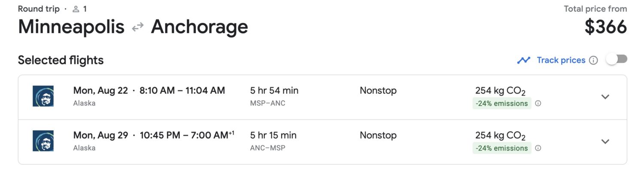
Task: Click the Selected flights heading
Action: [x=61, y=60]
